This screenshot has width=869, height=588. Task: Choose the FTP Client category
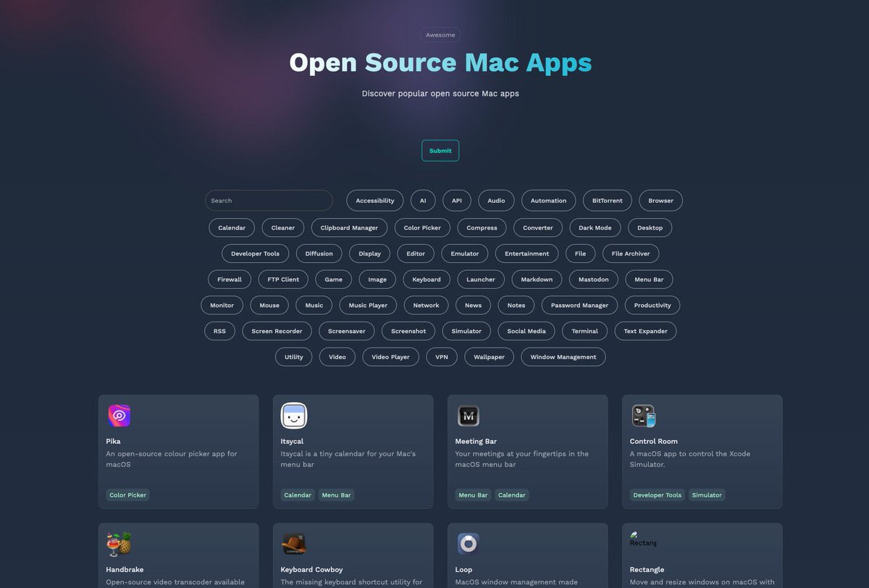click(x=283, y=280)
